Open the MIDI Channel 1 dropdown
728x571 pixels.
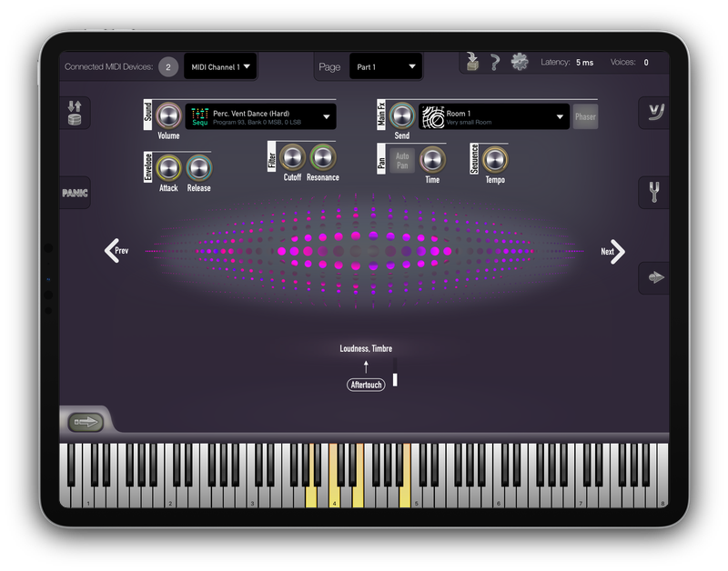pos(220,66)
